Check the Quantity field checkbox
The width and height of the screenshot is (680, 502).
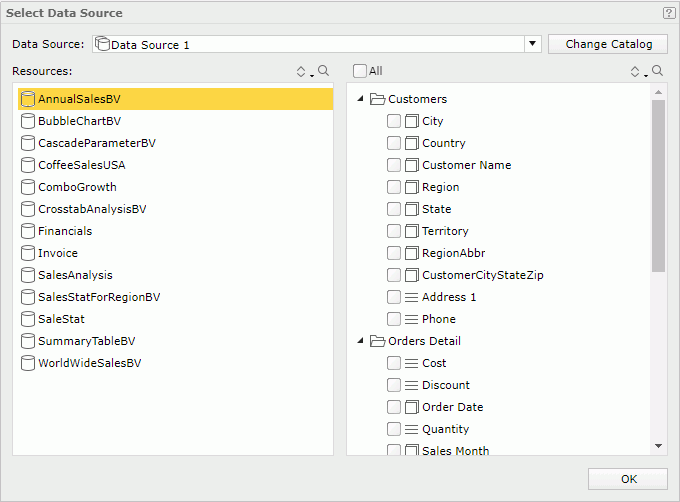coord(394,429)
